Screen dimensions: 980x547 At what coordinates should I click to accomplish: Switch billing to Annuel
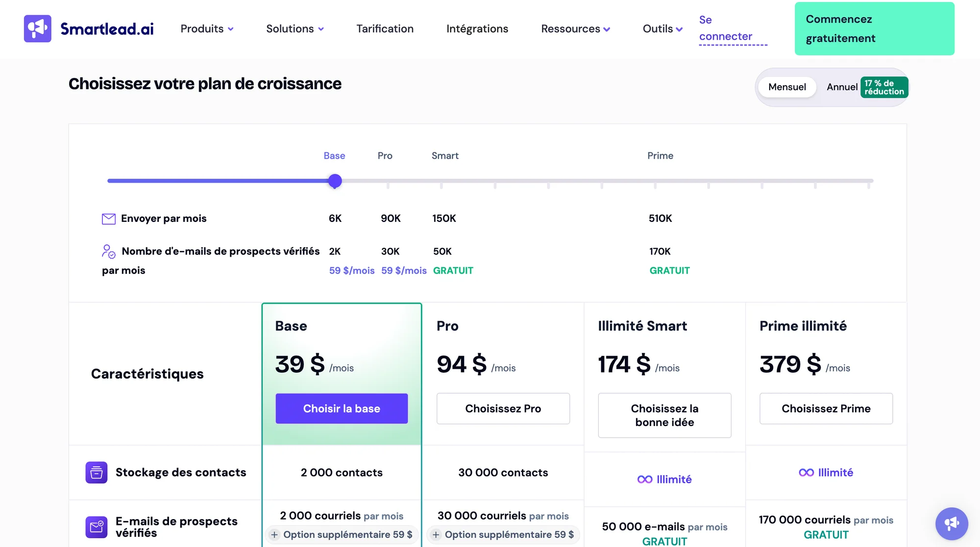click(x=842, y=87)
